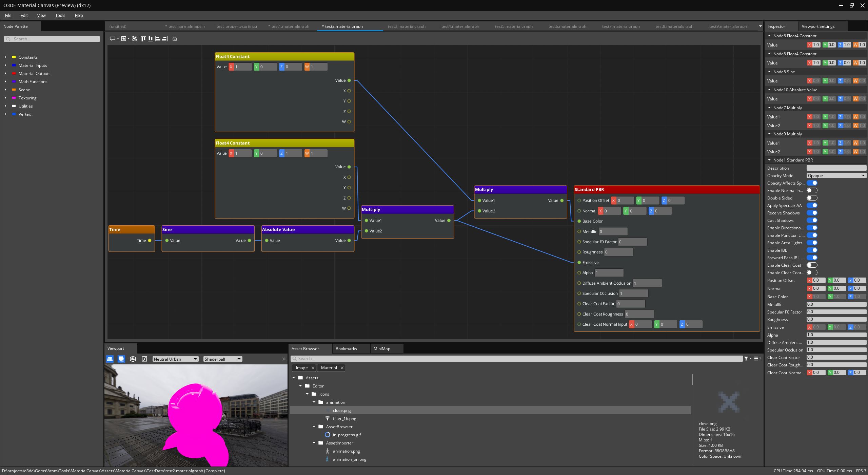The image size is (868, 475).
Task: Open the Neutral Urban lighting dropdown
Action: pos(175,359)
